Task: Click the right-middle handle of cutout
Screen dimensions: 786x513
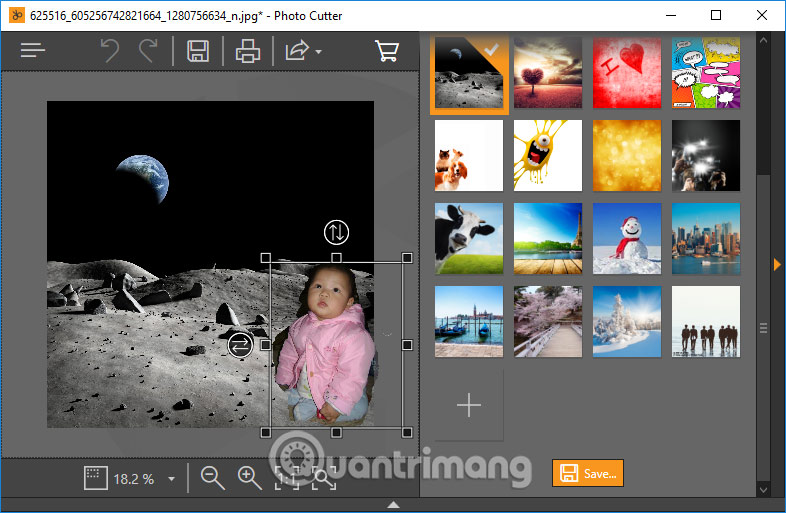Action: (x=407, y=345)
